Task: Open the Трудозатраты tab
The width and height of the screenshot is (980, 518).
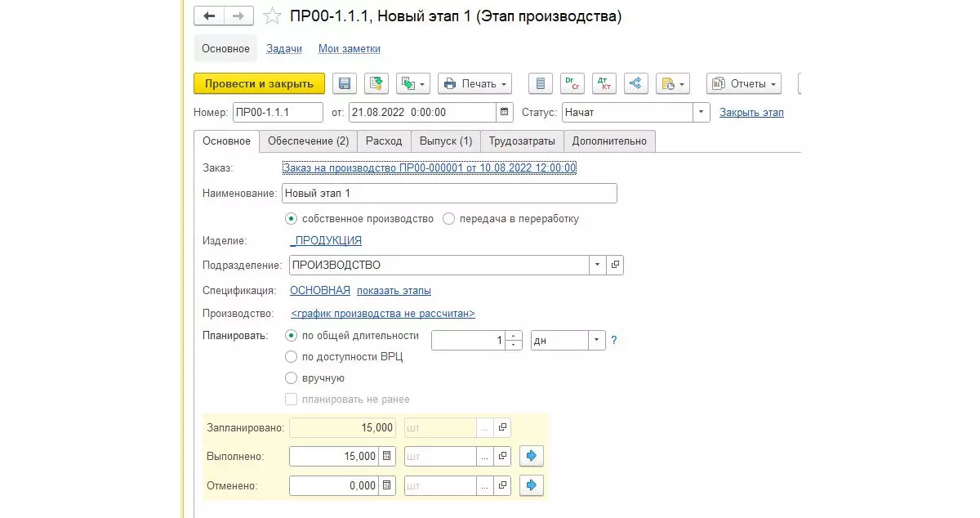Action: (x=522, y=141)
